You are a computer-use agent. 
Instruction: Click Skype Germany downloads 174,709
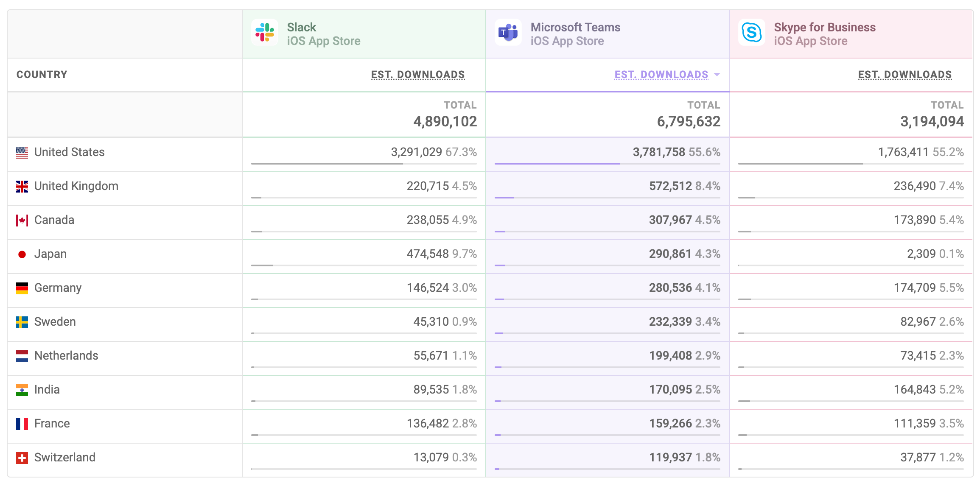tap(915, 288)
